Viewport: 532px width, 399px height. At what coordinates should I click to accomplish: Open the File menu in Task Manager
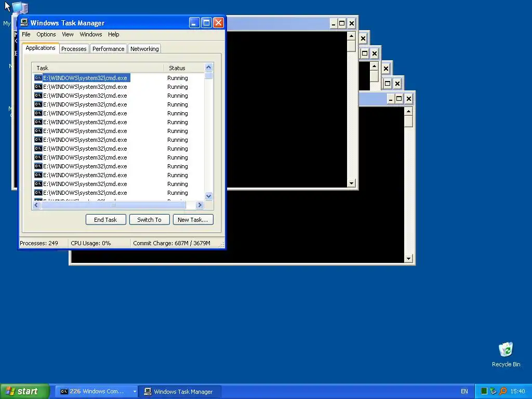(x=26, y=34)
